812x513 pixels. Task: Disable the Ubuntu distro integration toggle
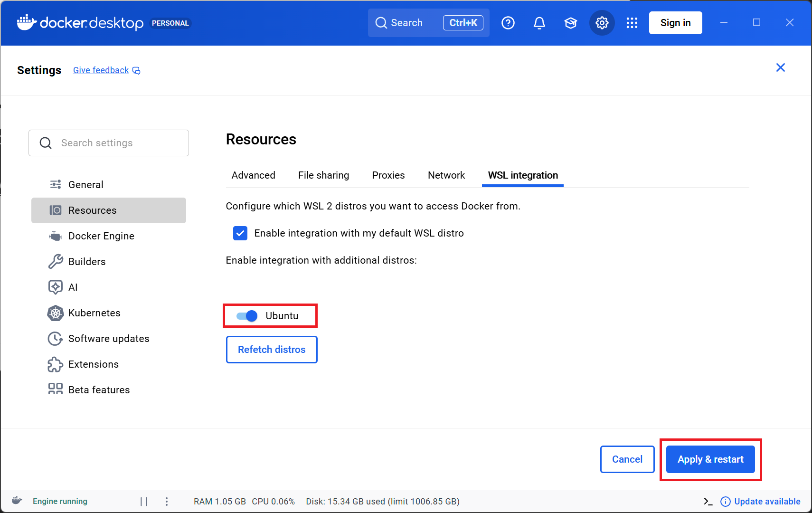tap(246, 315)
